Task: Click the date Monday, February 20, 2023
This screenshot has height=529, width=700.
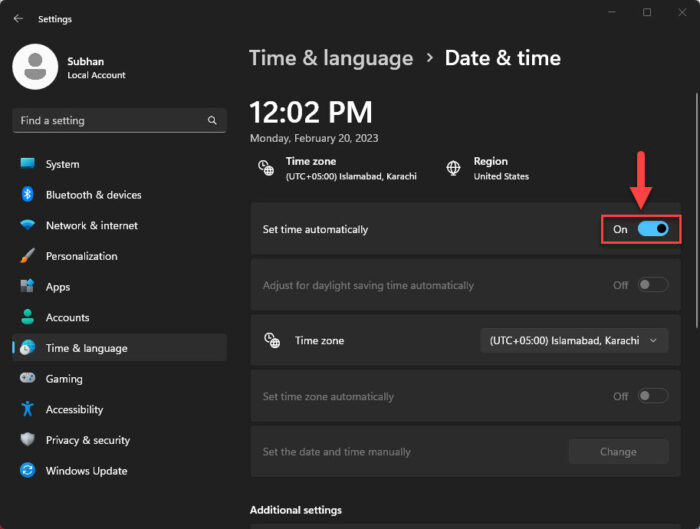Action: (314, 138)
